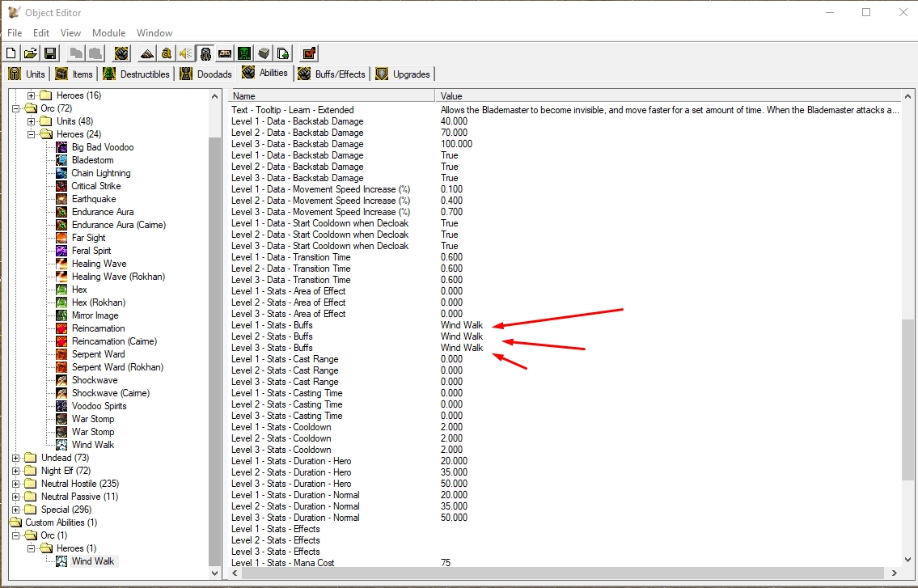Expand the Units (48) folder

(x=32, y=121)
